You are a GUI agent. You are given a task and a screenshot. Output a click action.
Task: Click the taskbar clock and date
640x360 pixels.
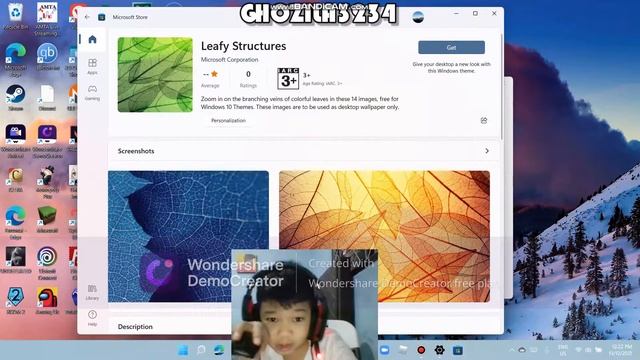pyautogui.click(x=621, y=350)
